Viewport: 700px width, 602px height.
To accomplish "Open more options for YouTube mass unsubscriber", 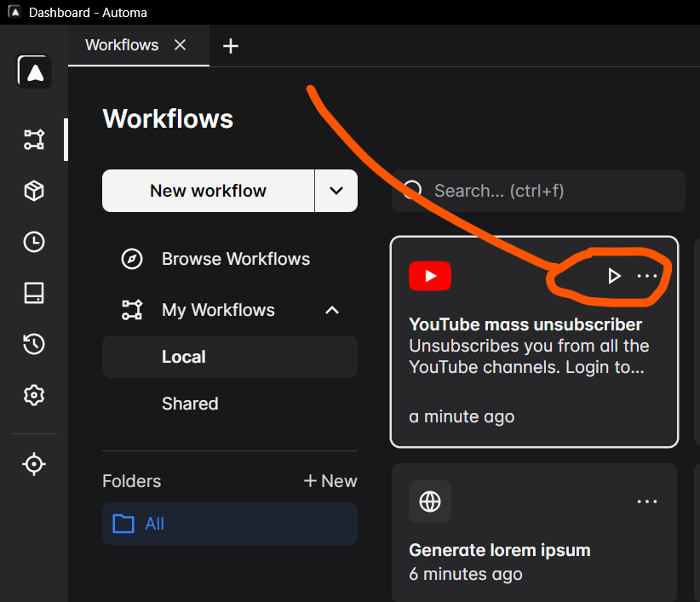I will coord(647,276).
